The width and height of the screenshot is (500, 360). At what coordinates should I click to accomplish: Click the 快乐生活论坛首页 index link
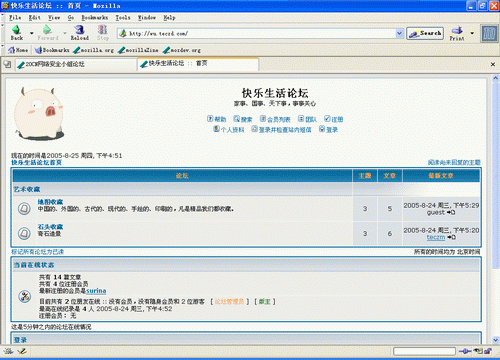36,162
